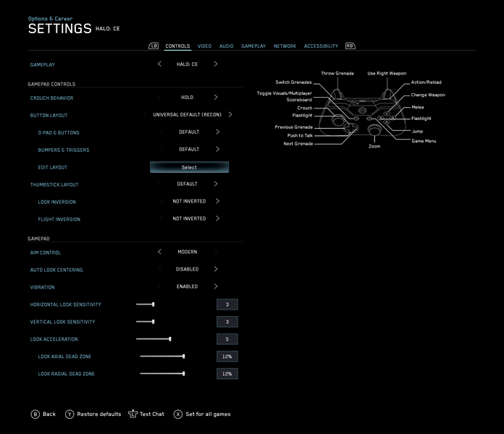Click the Options & Career breadcrumb

(x=50, y=19)
